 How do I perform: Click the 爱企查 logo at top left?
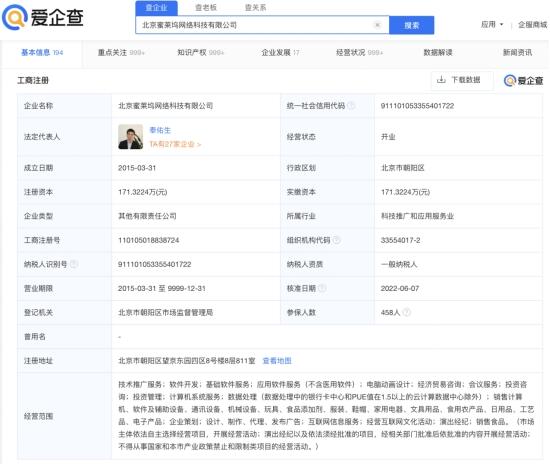tap(43, 17)
